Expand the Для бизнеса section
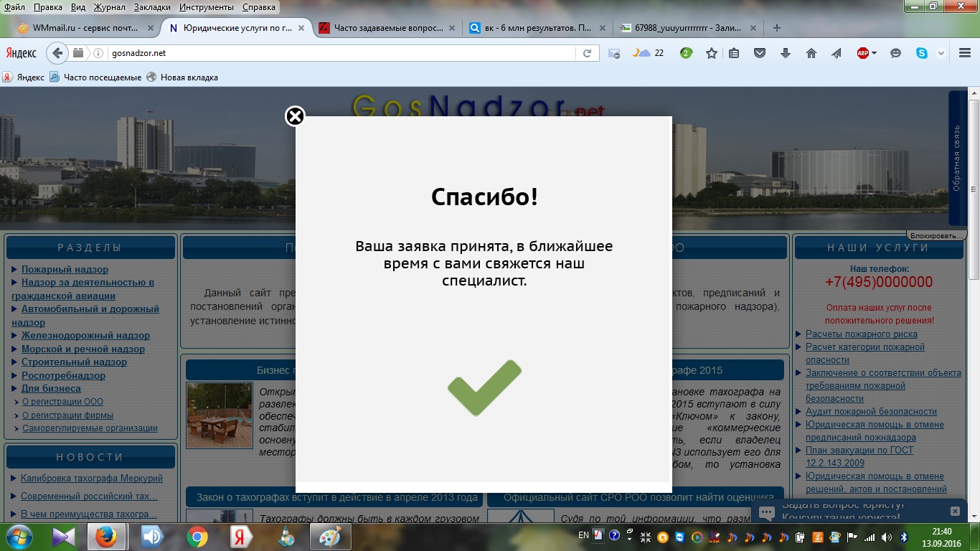The width and height of the screenshot is (980, 551). (x=51, y=389)
